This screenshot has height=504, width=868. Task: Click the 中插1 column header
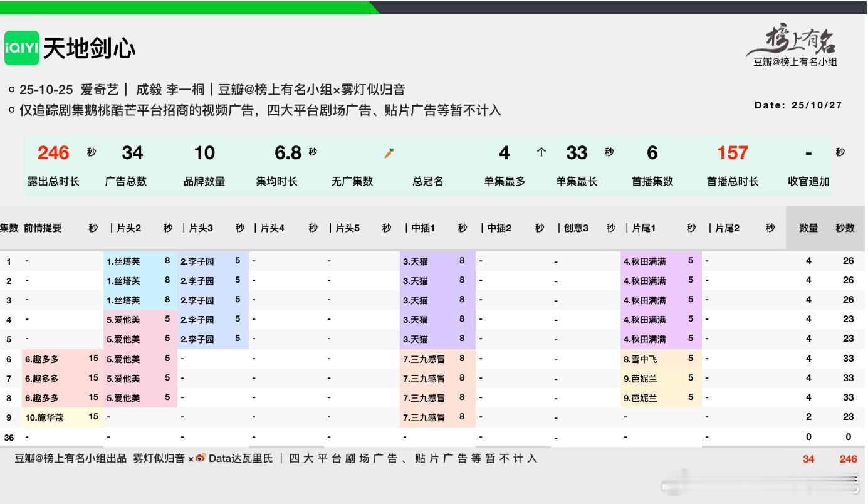coord(423,228)
